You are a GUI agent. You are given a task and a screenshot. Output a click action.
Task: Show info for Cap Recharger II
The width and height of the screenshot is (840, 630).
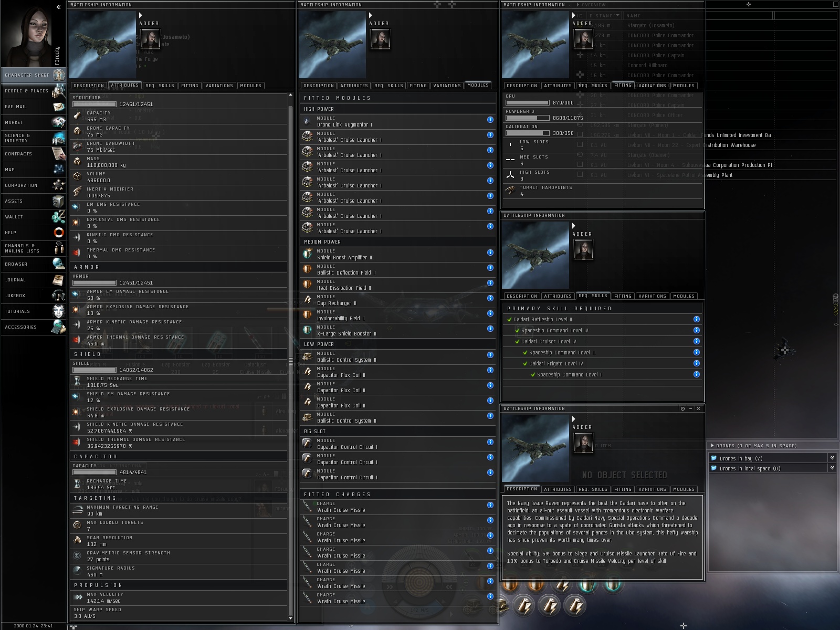pyautogui.click(x=490, y=298)
